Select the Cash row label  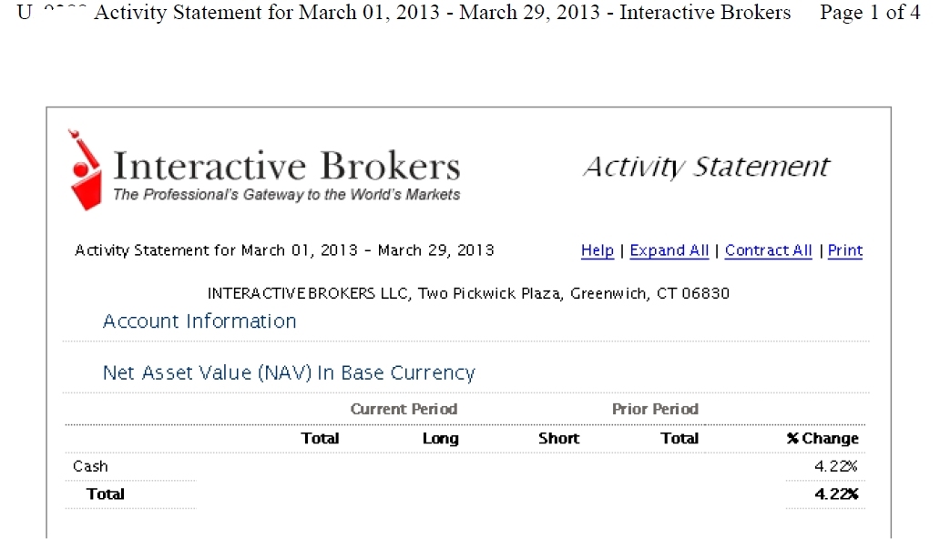(x=90, y=466)
